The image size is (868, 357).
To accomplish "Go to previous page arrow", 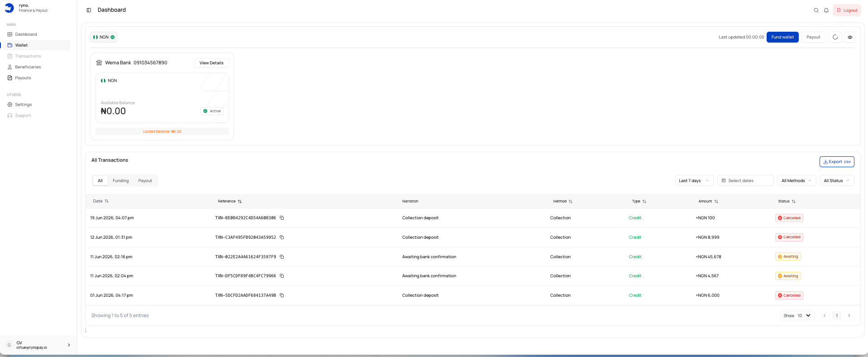I will tap(825, 316).
